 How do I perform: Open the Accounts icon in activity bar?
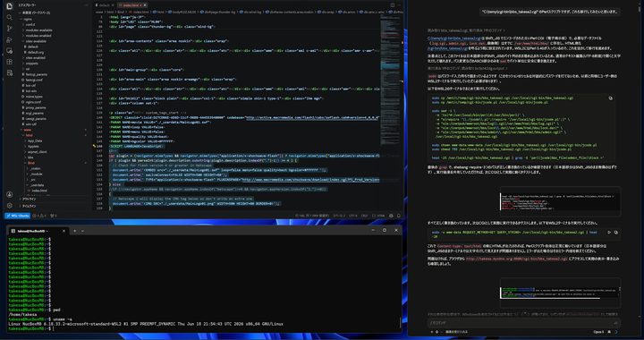(x=10, y=194)
